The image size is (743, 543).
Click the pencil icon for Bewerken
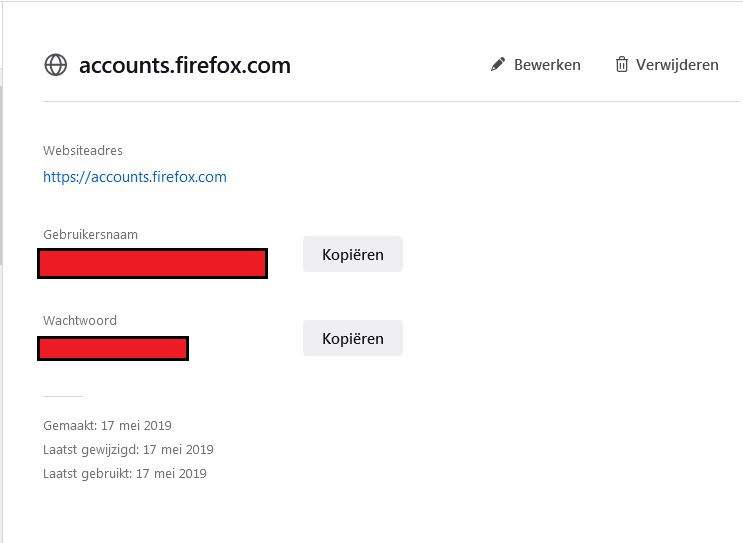(x=498, y=65)
